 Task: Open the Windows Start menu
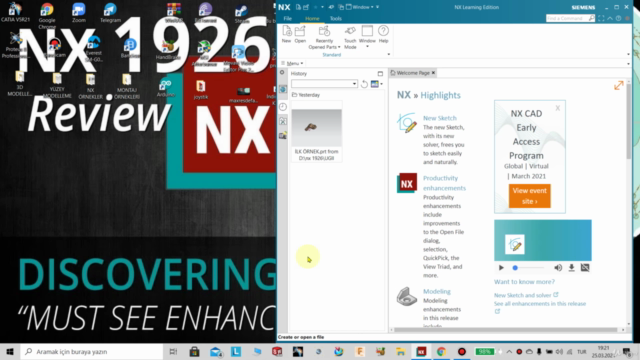[x=10, y=351]
